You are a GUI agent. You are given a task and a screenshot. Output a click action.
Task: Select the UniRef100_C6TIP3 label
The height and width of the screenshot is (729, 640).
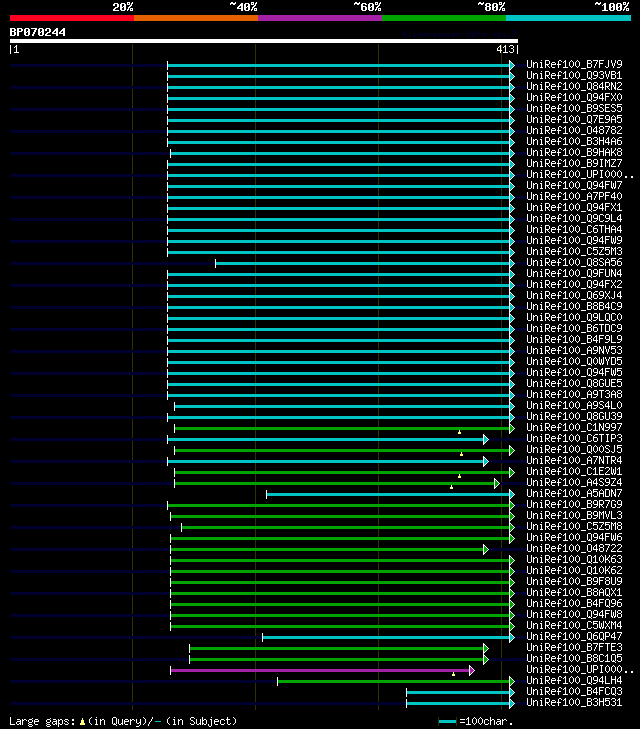[574, 438]
